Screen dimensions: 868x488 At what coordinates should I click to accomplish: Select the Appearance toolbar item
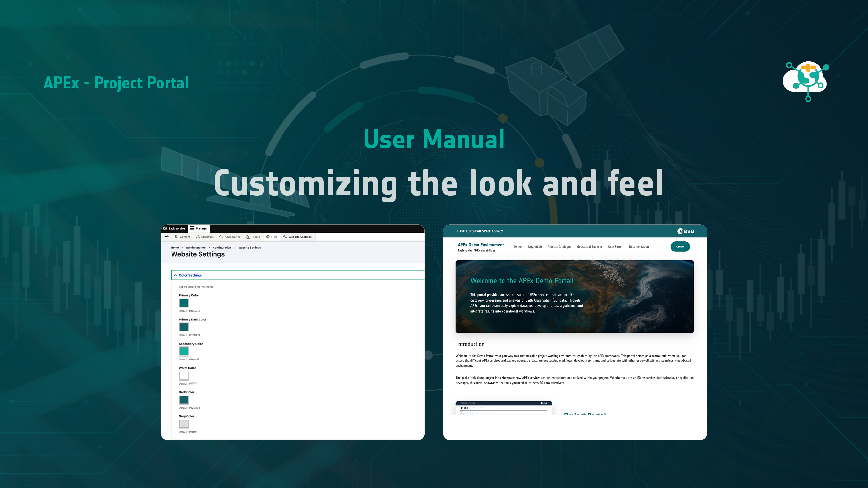click(229, 237)
